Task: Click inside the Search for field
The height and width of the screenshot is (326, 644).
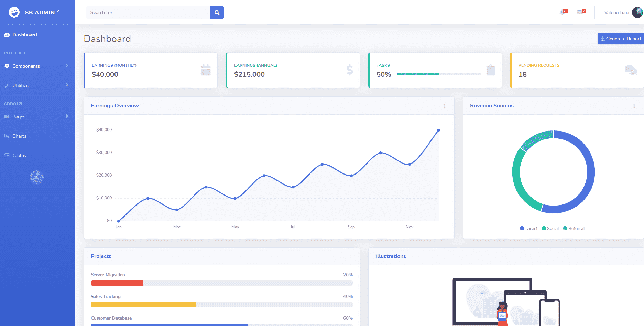Action: pyautogui.click(x=148, y=12)
